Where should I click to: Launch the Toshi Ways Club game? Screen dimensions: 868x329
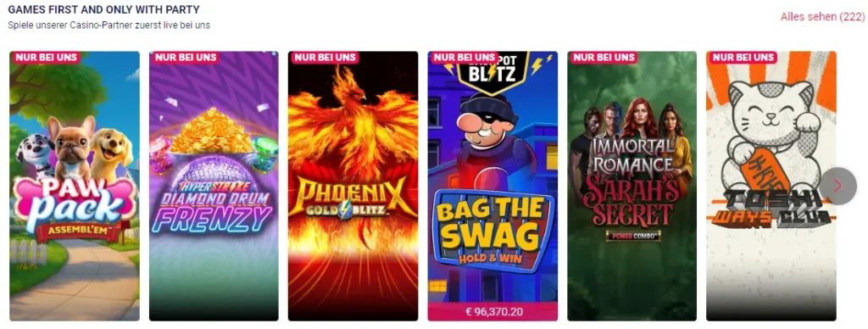click(x=771, y=186)
